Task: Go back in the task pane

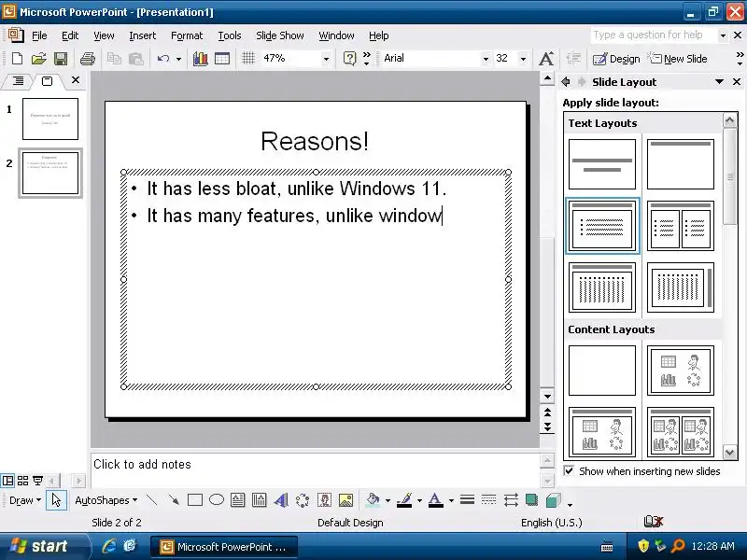Action: coord(566,82)
